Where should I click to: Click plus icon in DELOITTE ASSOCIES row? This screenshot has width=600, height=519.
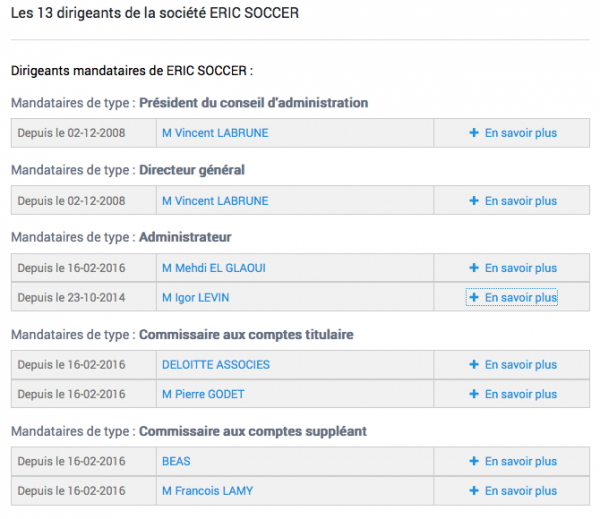point(474,364)
